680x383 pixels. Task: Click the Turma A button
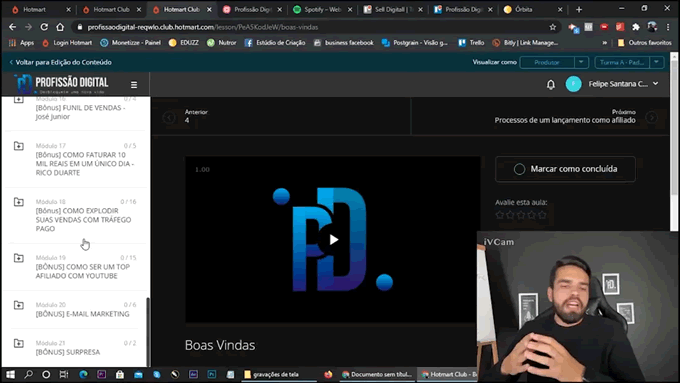coord(622,62)
